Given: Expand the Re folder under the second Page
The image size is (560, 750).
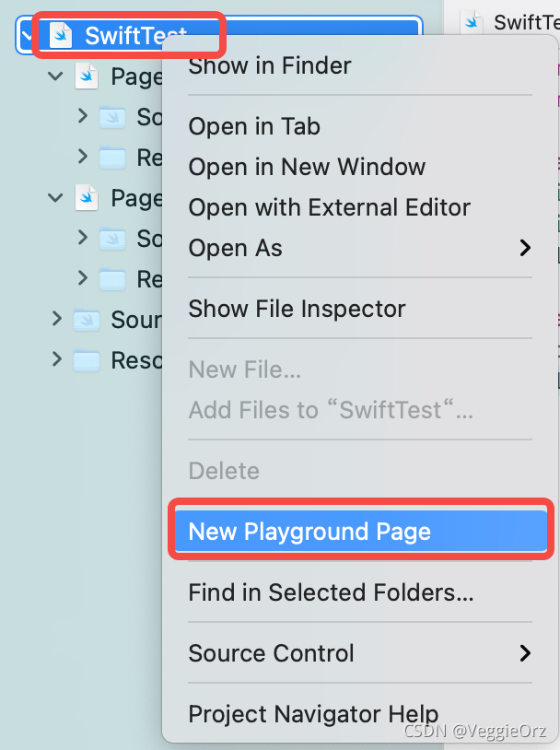Looking at the screenshot, I should (83, 277).
